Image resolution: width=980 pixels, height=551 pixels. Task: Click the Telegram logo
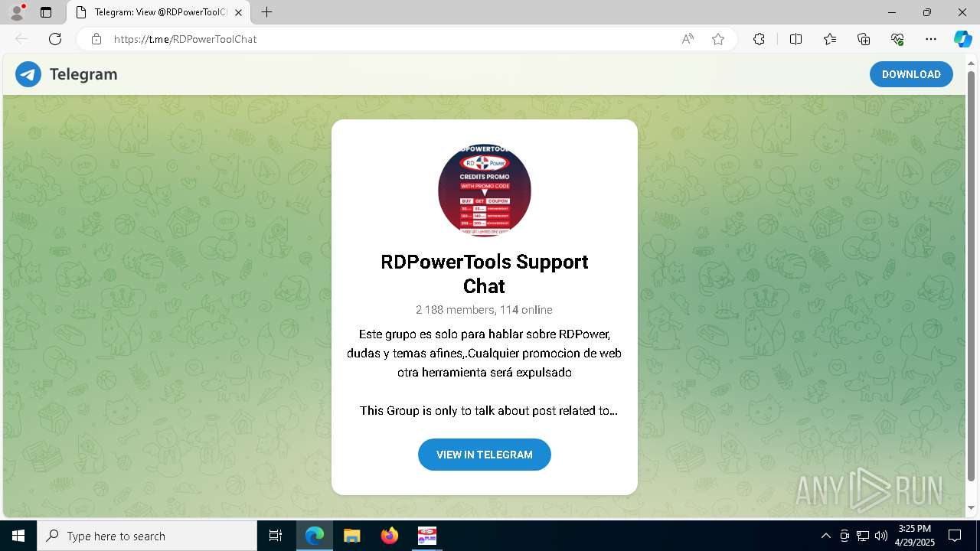[x=28, y=74]
